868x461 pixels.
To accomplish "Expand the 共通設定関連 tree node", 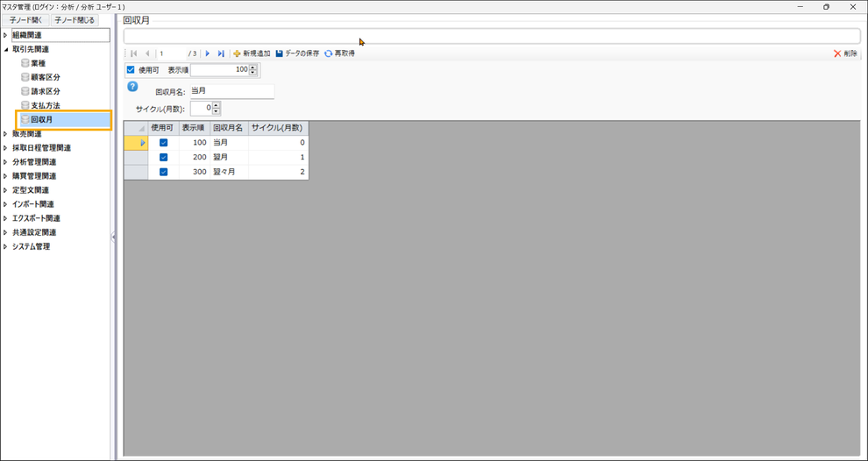I will pyautogui.click(x=5, y=232).
